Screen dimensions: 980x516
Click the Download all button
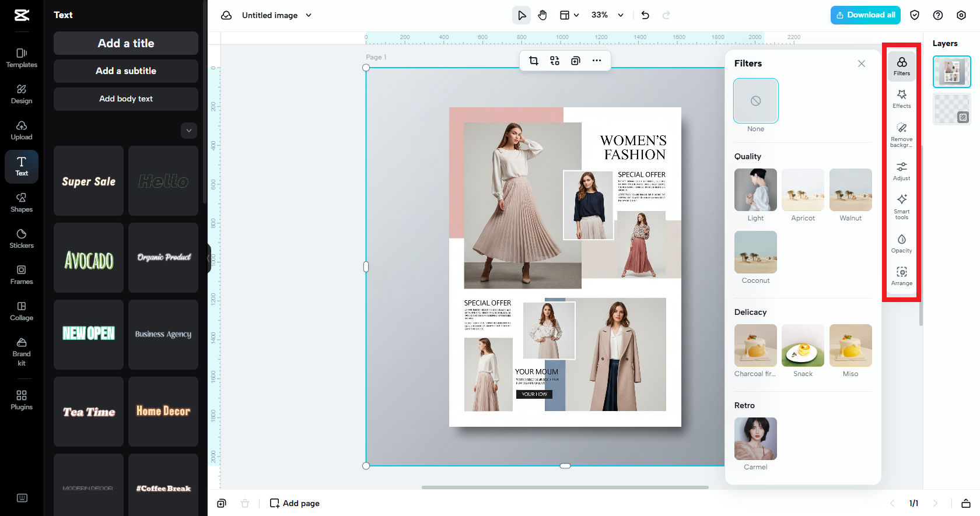[865, 15]
